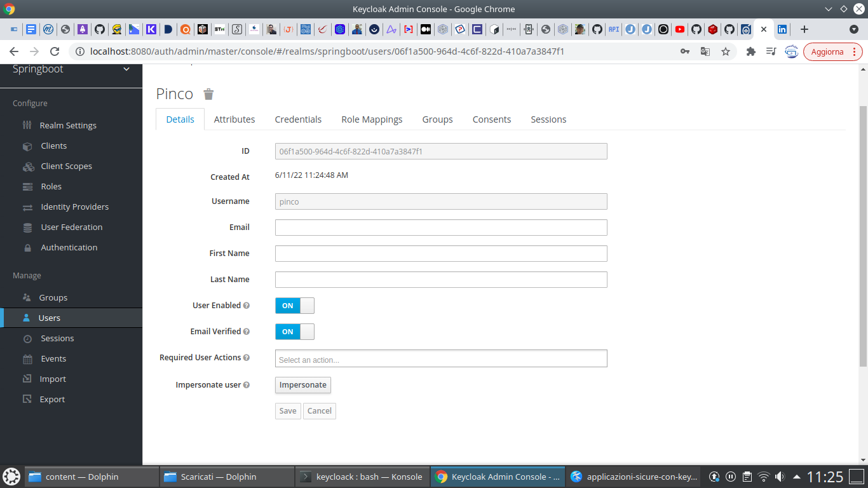
Task: Click into the First Name field
Action: tap(441, 254)
